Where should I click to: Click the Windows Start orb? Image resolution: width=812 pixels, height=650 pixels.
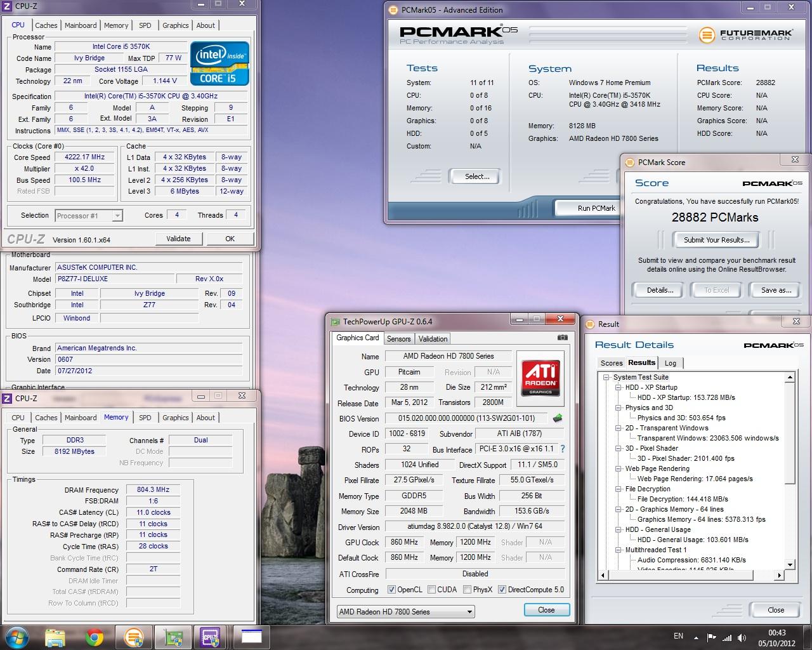pyautogui.click(x=16, y=637)
